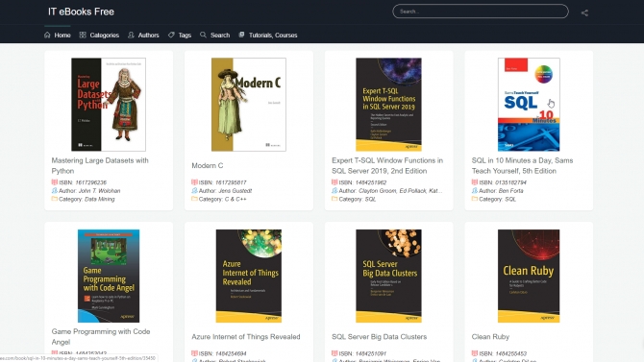Open the Clean Ruby title link
Screen dimensions: 644x362
[x=490, y=336]
